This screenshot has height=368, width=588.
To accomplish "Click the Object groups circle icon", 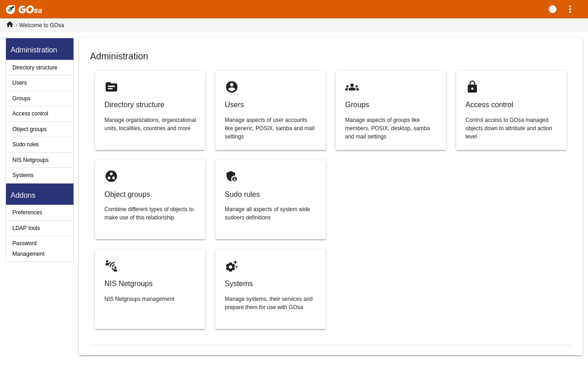I will [x=111, y=176].
